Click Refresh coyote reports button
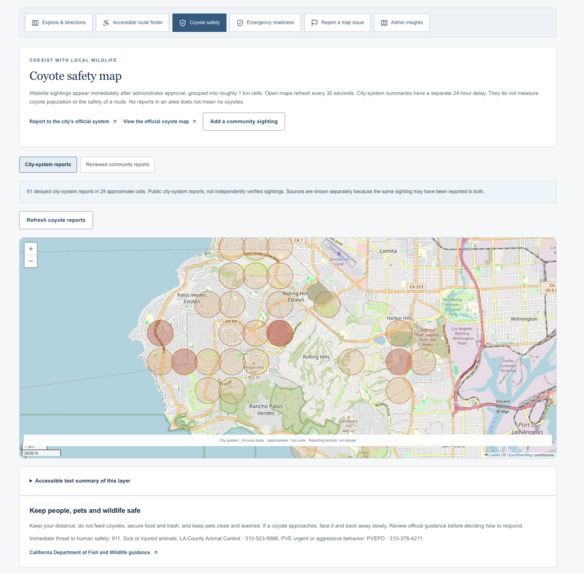The image size is (584, 573). [56, 220]
